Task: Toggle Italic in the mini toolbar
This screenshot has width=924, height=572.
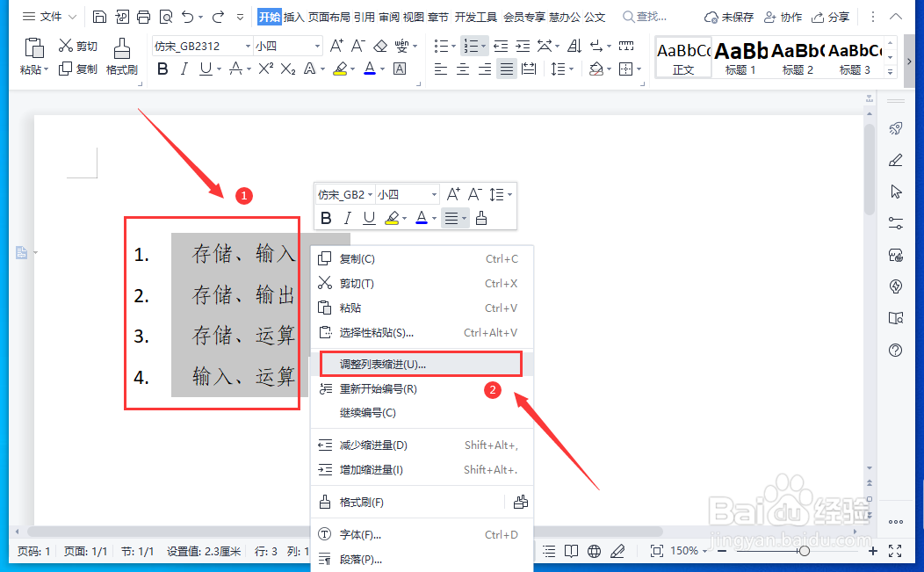Action: pos(347,218)
